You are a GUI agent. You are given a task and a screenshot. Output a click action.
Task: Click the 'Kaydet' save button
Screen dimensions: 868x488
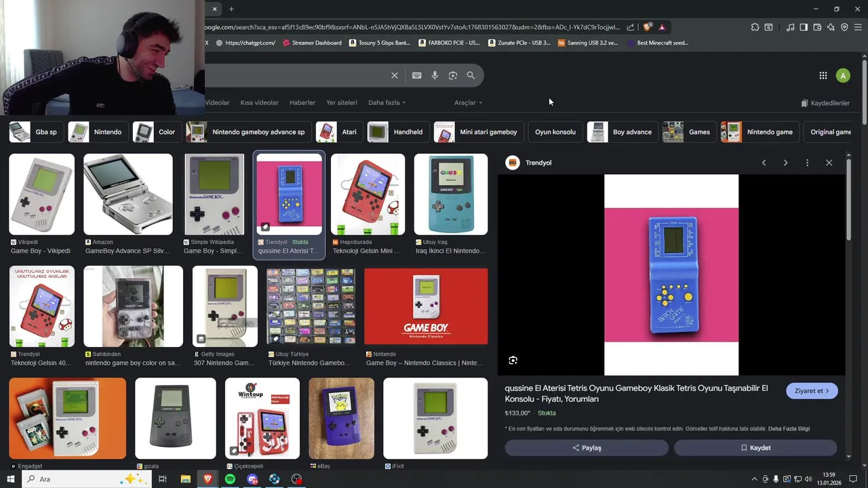755,448
